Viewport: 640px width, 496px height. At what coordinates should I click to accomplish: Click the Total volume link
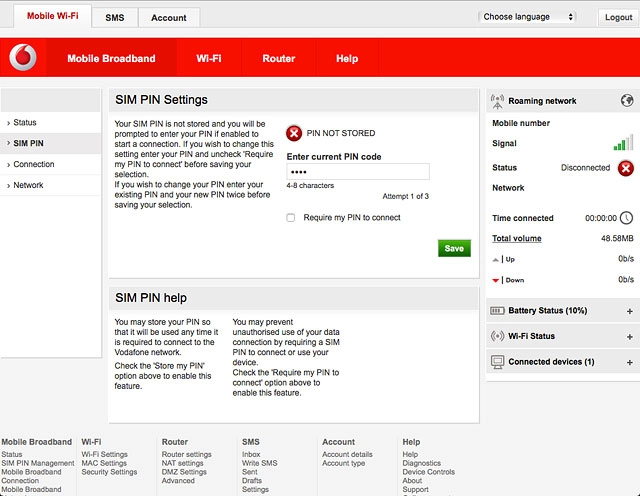(517, 238)
